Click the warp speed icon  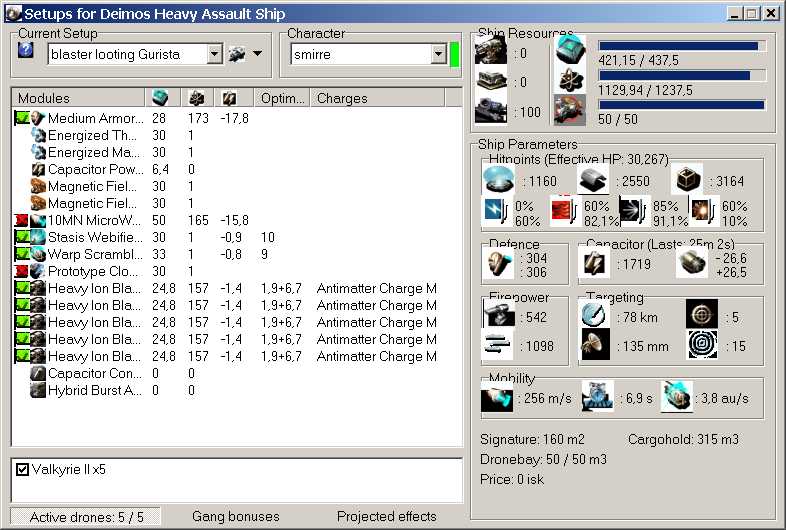point(677,397)
